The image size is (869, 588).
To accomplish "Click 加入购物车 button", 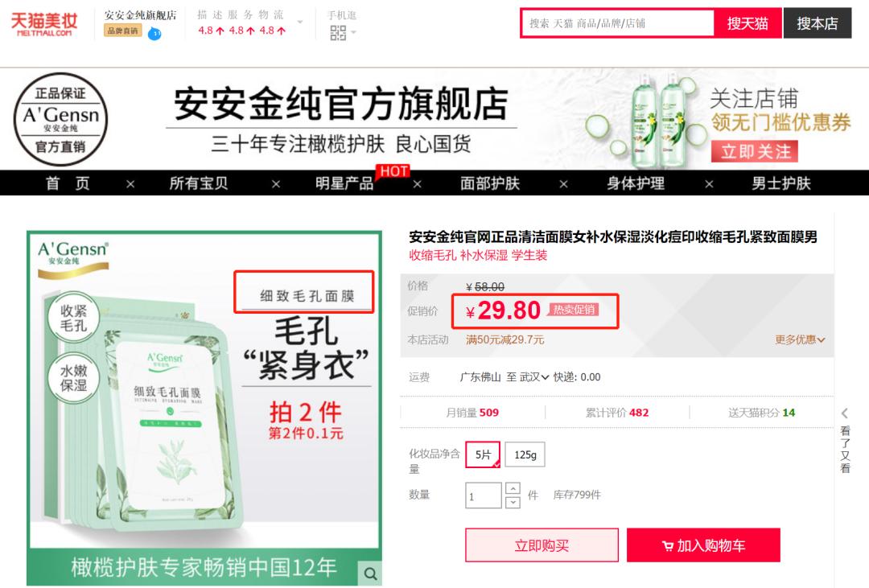I will (703, 545).
